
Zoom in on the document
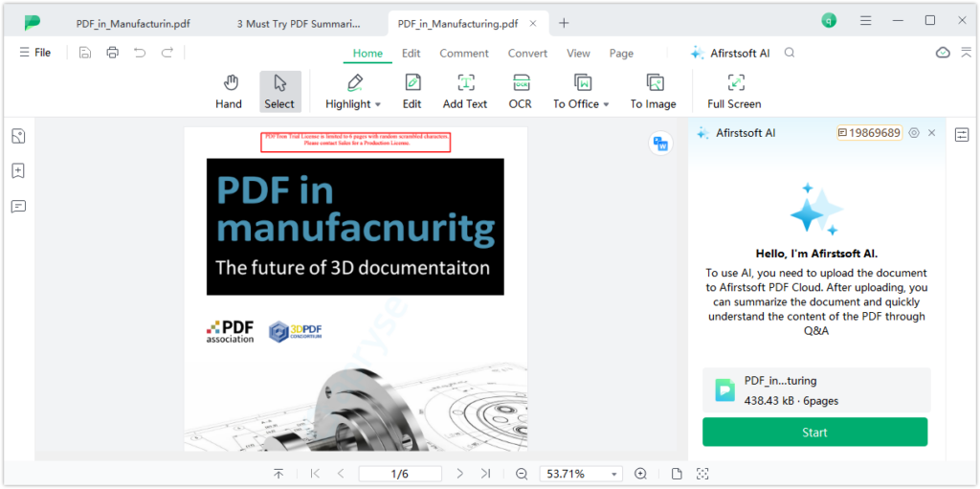tap(640, 474)
